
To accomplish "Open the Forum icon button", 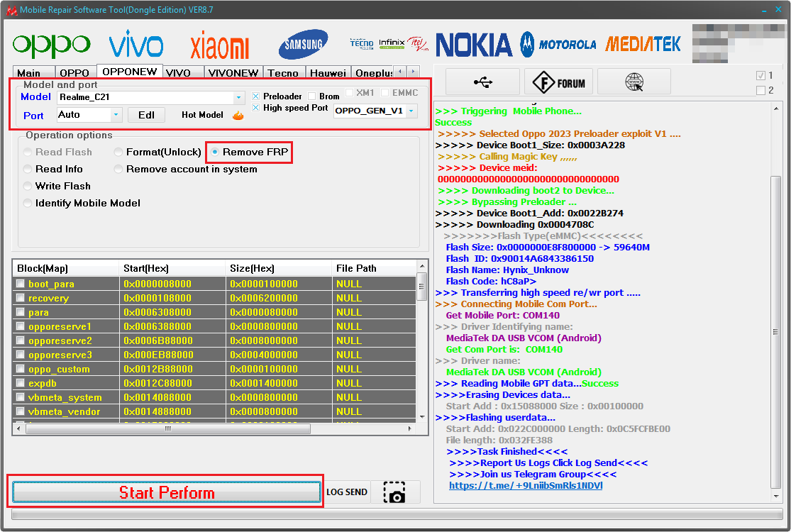I will point(559,82).
